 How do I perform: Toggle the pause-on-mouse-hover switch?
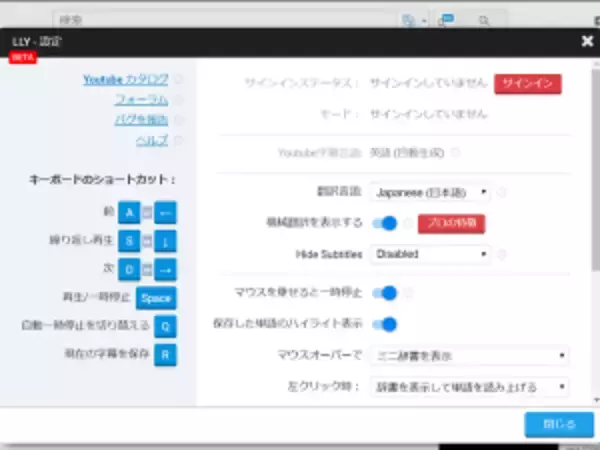(385, 293)
